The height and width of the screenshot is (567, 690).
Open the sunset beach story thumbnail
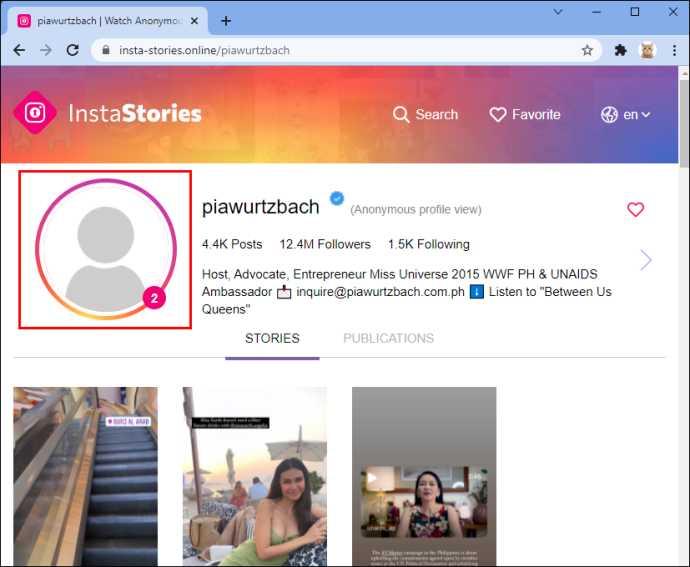point(254,476)
